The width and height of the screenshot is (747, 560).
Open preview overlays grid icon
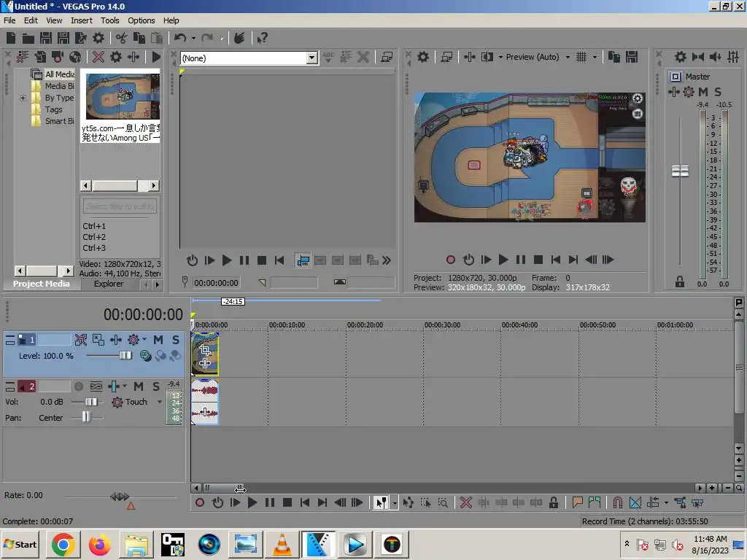point(581,57)
